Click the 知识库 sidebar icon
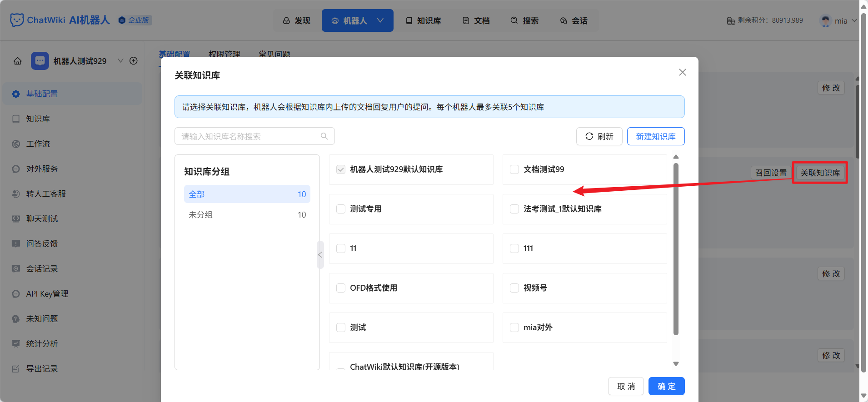 pos(16,119)
